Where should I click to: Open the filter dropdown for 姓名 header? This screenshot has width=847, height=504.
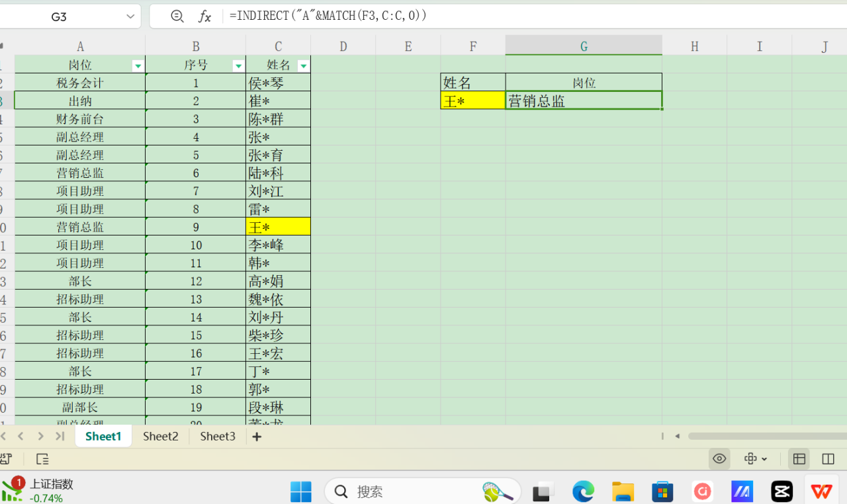click(303, 65)
